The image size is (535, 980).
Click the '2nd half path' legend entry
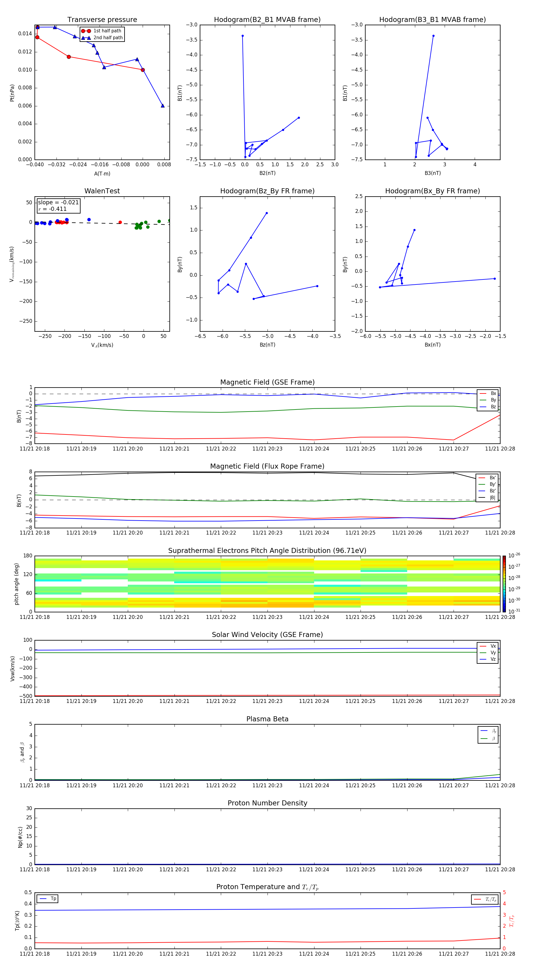[x=102, y=38]
